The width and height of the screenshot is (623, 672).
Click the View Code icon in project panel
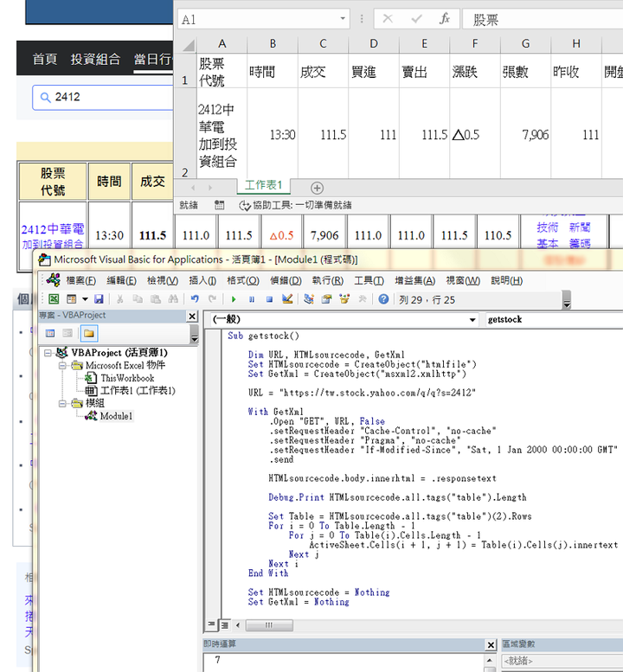pos(50,333)
